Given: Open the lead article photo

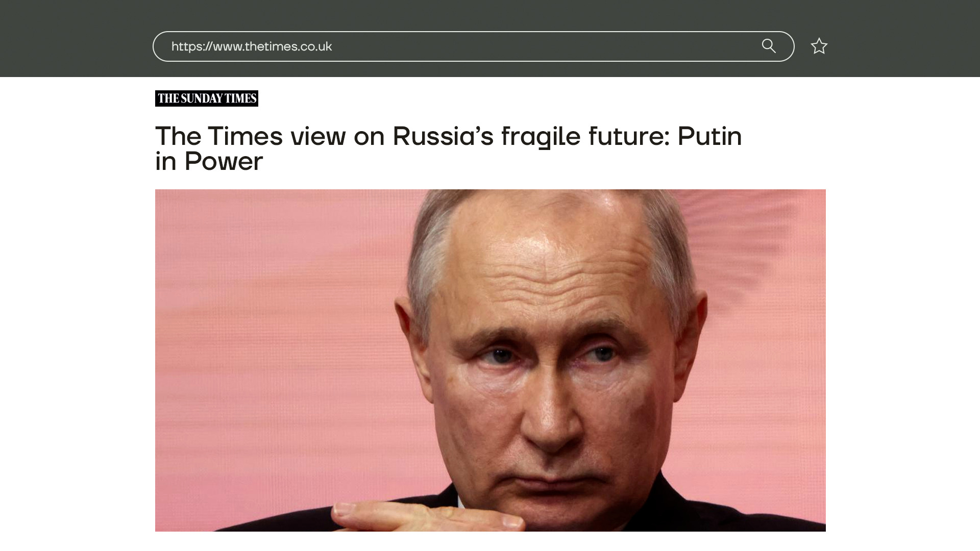Looking at the screenshot, I should (x=490, y=360).
